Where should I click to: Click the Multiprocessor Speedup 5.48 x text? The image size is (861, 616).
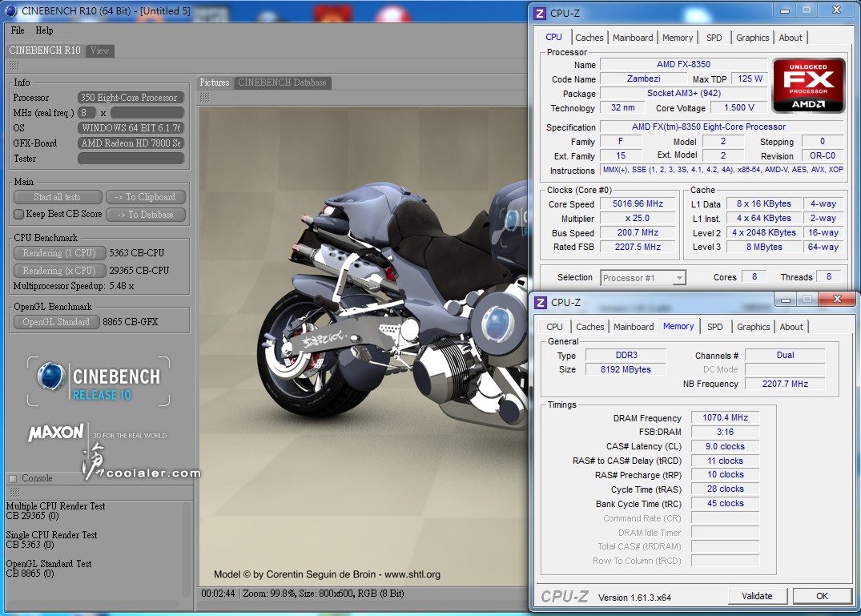pos(74,286)
